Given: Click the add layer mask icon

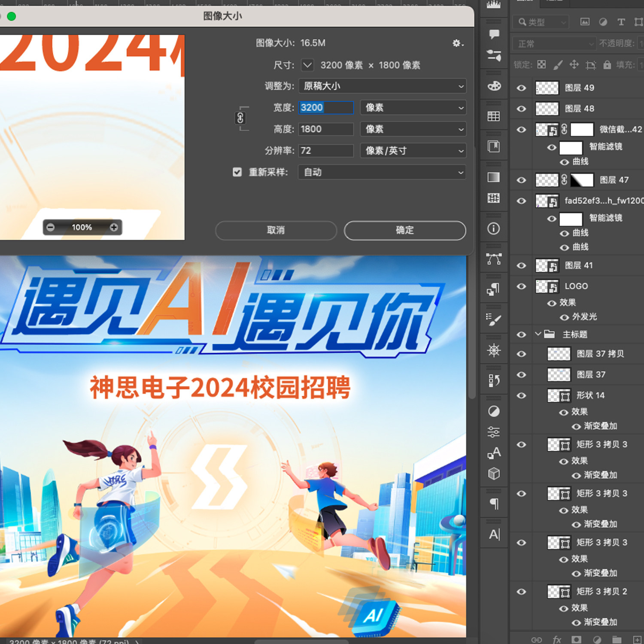Looking at the screenshot, I should coord(577,640).
